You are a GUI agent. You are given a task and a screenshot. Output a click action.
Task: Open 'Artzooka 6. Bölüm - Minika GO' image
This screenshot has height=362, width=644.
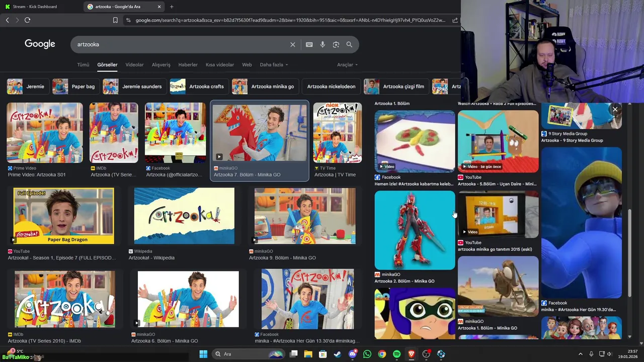188,299
